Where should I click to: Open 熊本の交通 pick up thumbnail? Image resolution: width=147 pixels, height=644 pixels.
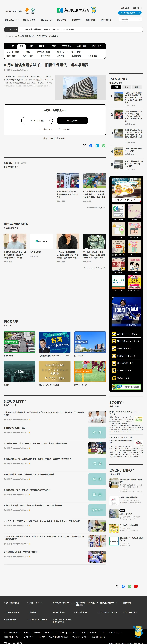pyautogui.click(x=19, y=342)
